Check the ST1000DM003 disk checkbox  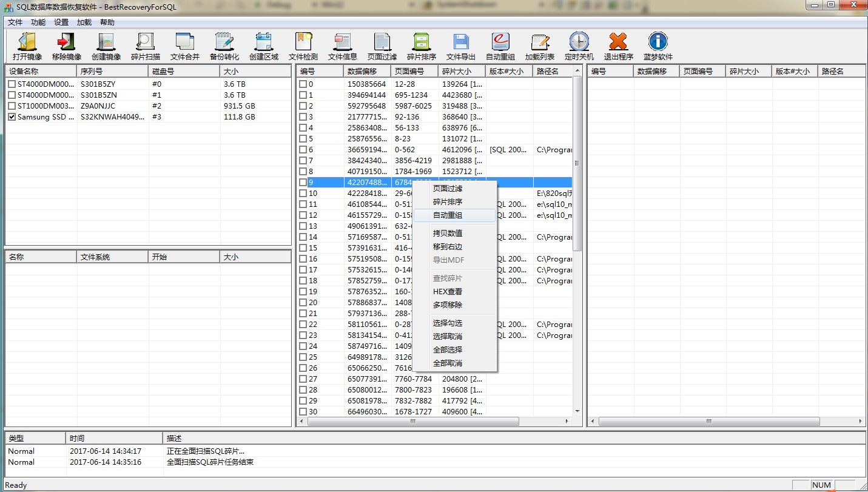coord(12,106)
